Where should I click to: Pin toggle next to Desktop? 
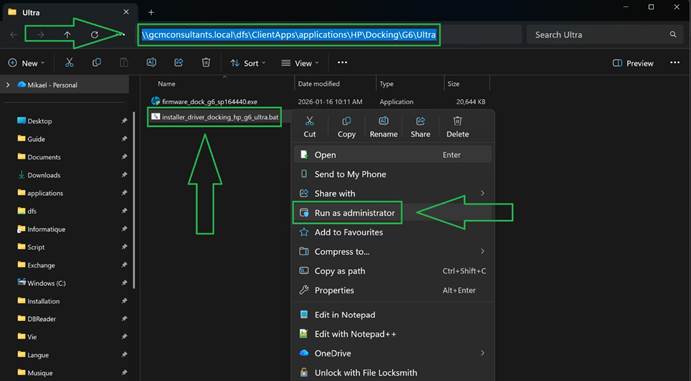click(x=124, y=121)
